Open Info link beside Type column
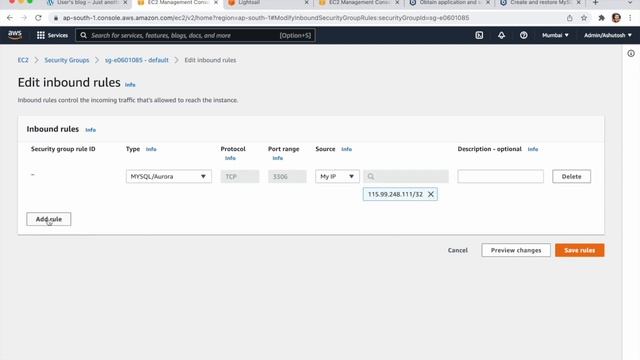 pyautogui.click(x=151, y=149)
